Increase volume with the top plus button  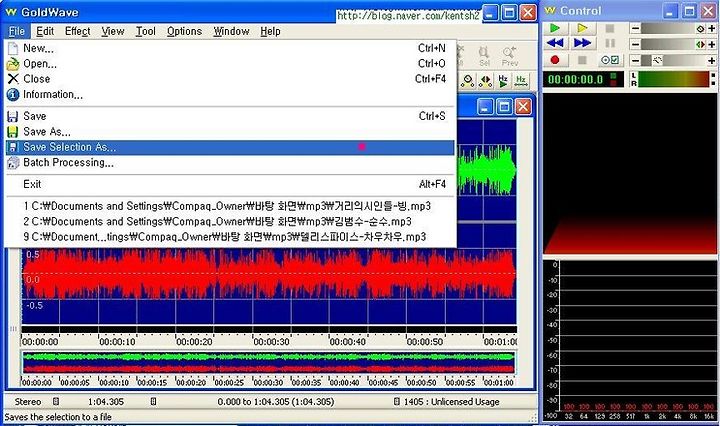click(711, 28)
